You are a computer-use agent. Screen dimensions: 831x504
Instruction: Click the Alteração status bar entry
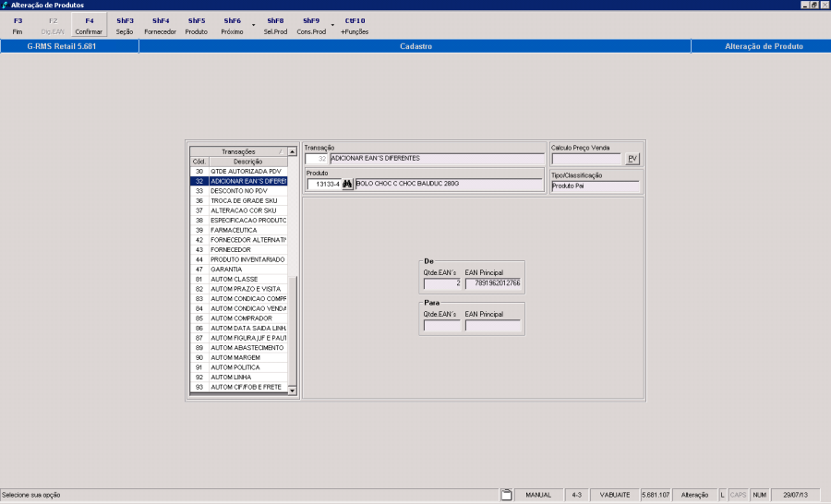pyautogui.click(x=694, y=495)
